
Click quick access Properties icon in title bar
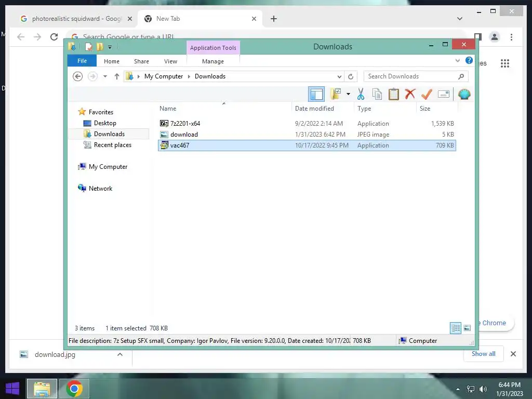[x=88, y=47]
